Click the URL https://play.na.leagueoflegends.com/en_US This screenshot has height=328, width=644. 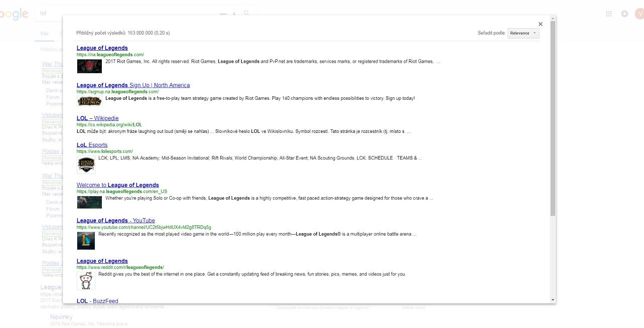pos(122,192)
